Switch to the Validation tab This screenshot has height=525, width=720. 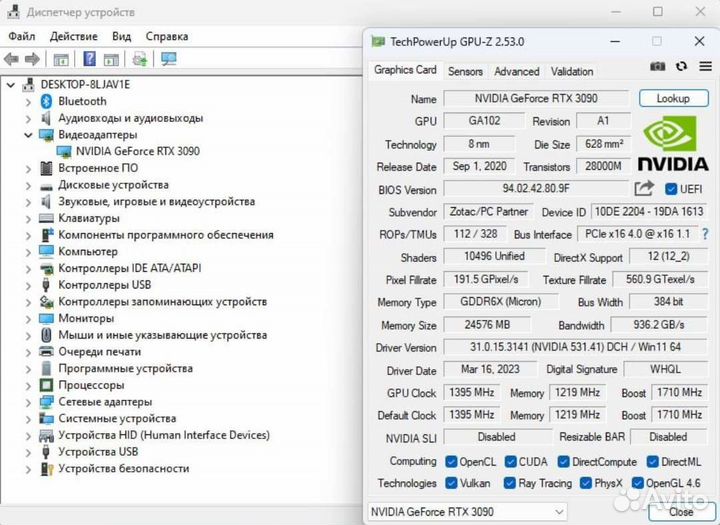572,71
